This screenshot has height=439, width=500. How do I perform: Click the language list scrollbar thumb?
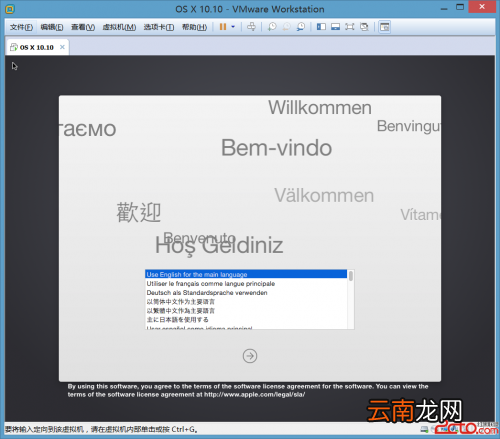[x=351, y=276]
